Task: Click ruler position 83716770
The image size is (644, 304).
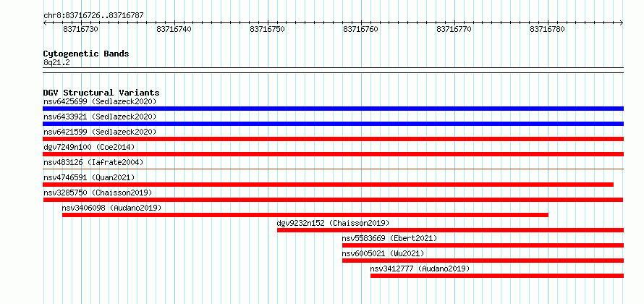Action: [x=454, y=29]
